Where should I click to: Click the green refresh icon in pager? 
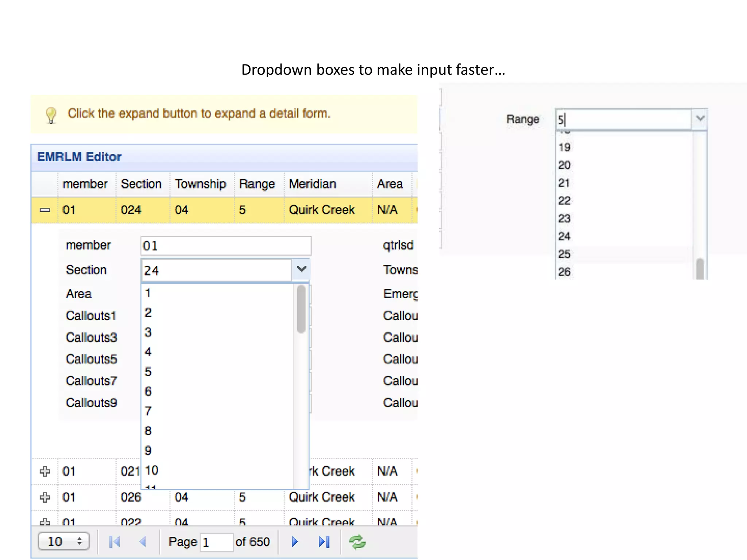(x=357, y=542)
